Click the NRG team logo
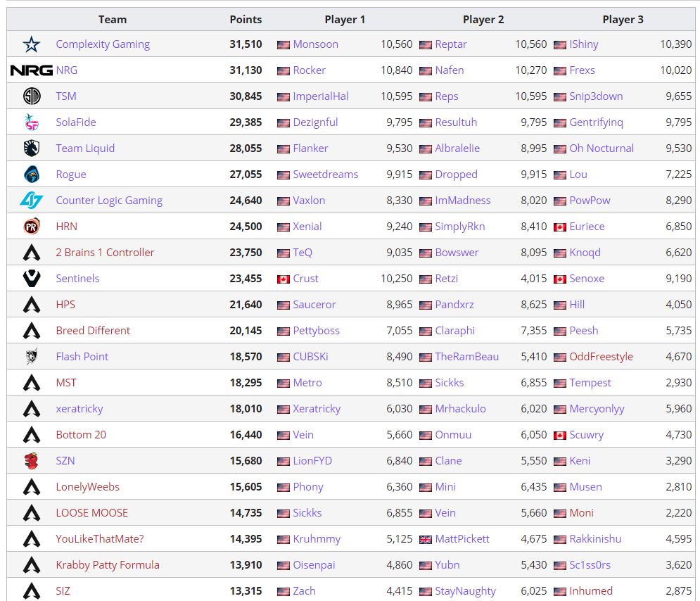This screenshot has width=700, height=601. click(30, 70)
